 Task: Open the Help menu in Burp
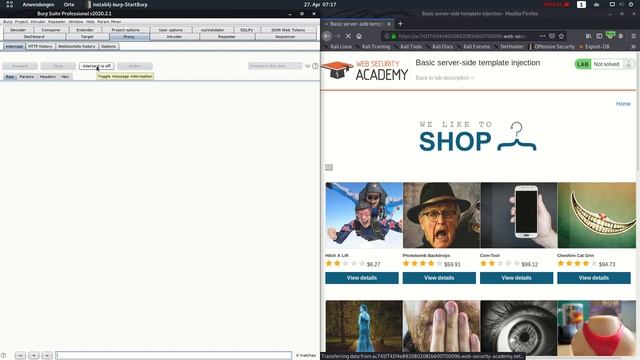pos(90,22)
